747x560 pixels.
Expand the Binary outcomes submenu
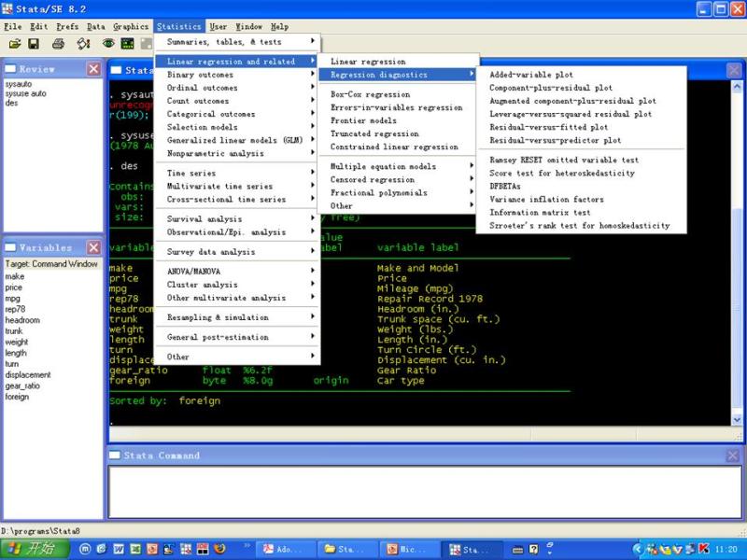(x=237, y=75)
